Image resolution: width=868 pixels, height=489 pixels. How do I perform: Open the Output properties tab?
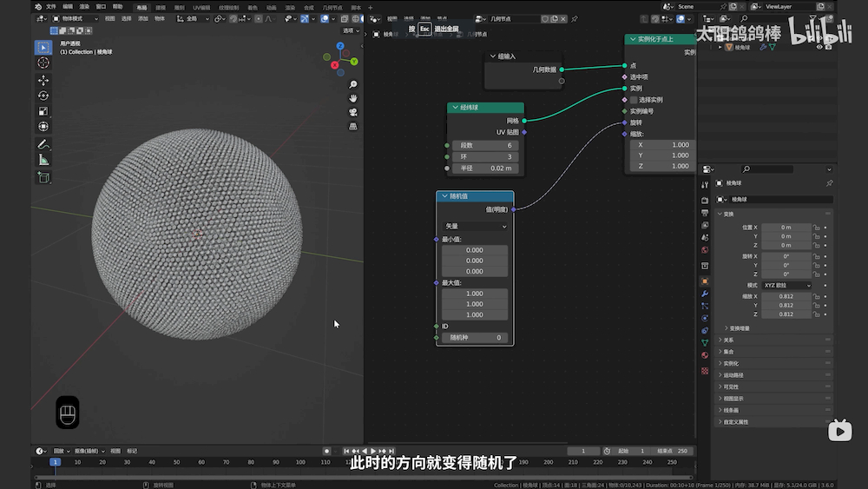[705, 213]
